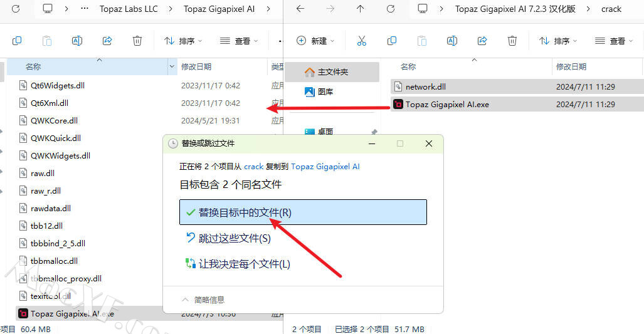
Task: Select 主文件夹 in the navigation pane
Action: (332, 72)
